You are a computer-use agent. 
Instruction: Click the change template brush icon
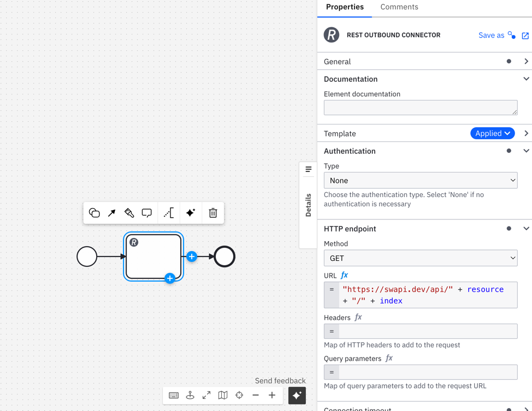click(x=129, y=213)
